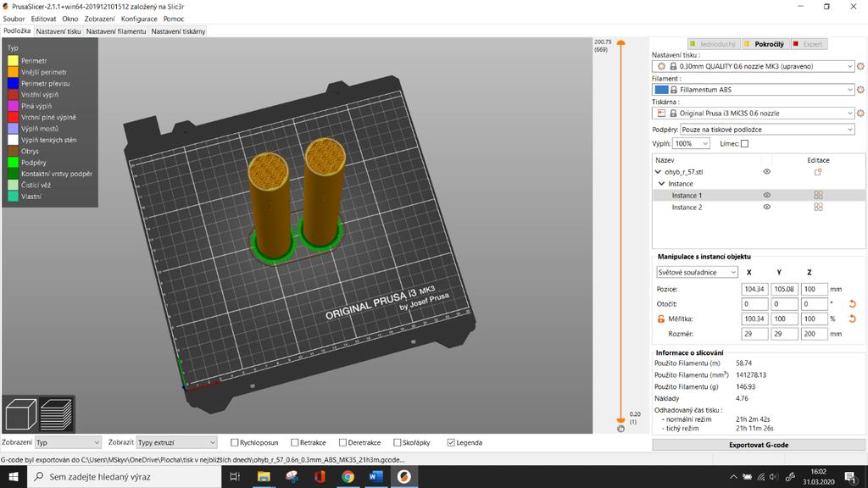868x488 pixels.
Task: Click the network icon in system tray
Action: click(760, 476)
